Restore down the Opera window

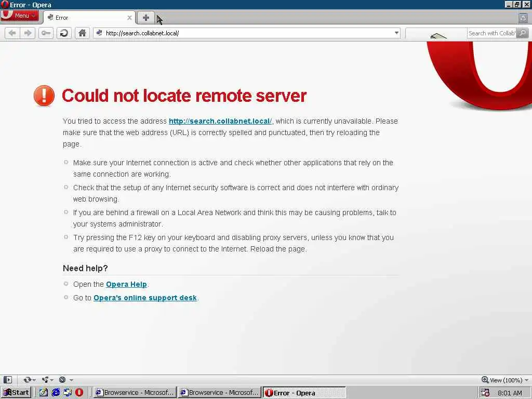point(517,4)
